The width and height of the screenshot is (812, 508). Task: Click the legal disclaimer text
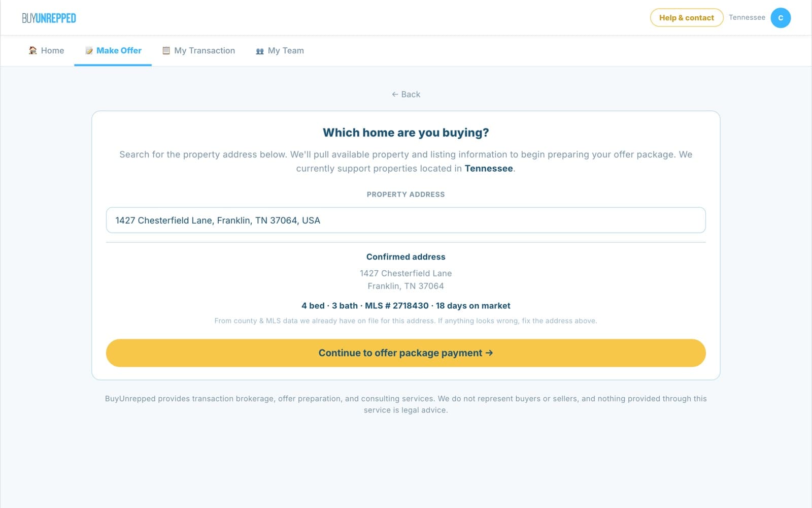[406, 404]
